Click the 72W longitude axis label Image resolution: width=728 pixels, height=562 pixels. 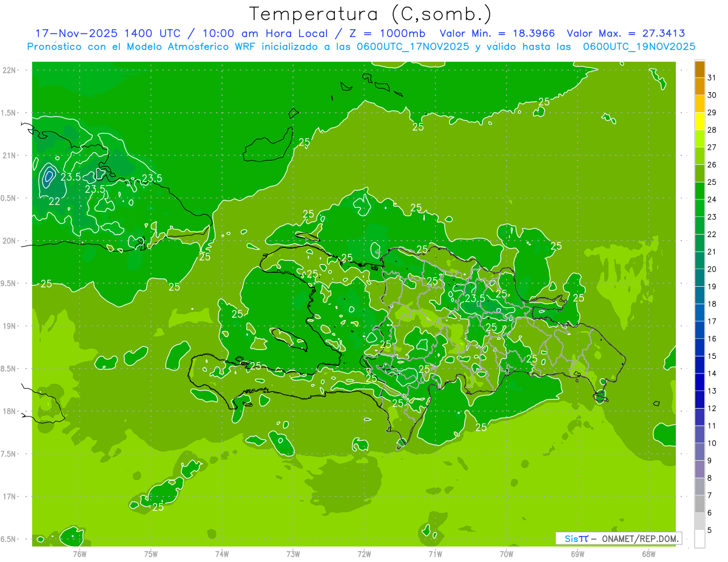pos(364,554)
